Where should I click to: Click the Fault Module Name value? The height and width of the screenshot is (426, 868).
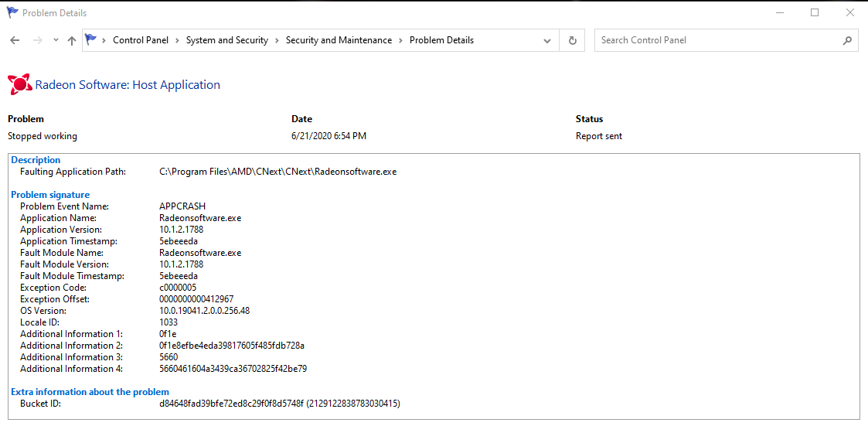pos(200,253)
